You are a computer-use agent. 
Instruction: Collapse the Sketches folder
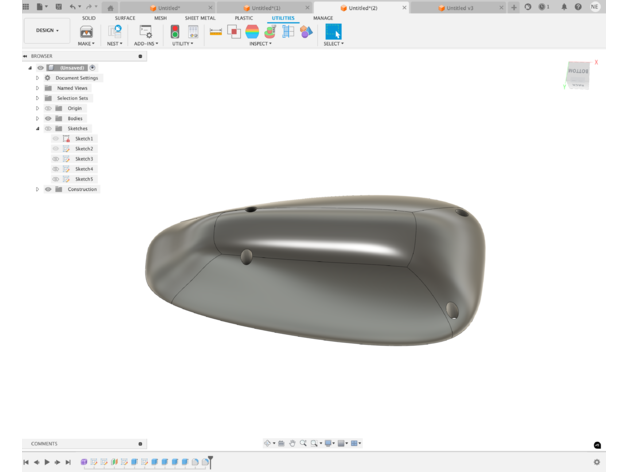(38, 129)
